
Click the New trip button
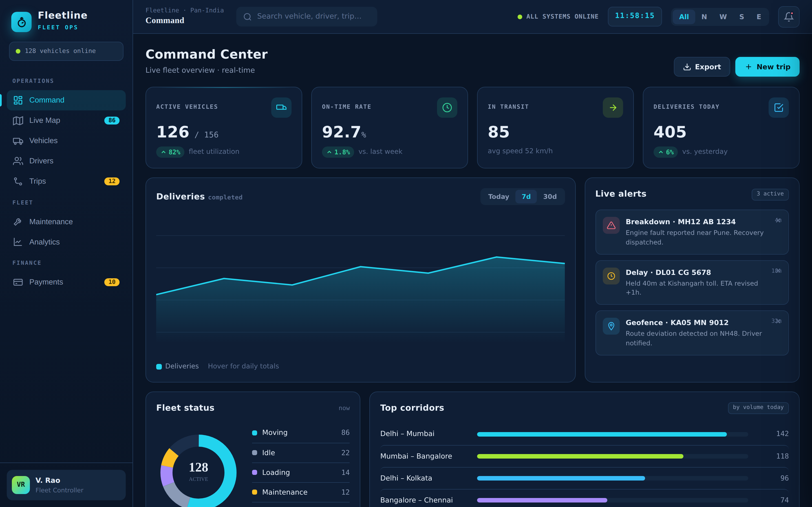[x=767, y=67]
